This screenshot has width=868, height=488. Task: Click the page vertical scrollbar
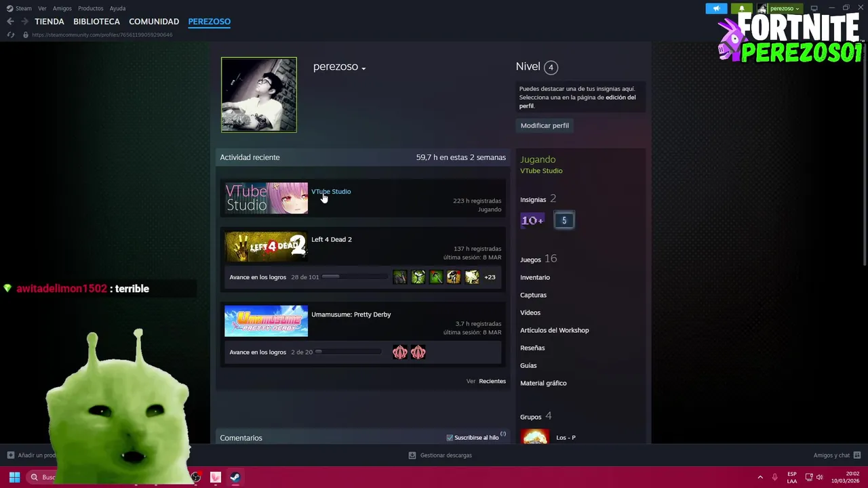tap(865, 156)
